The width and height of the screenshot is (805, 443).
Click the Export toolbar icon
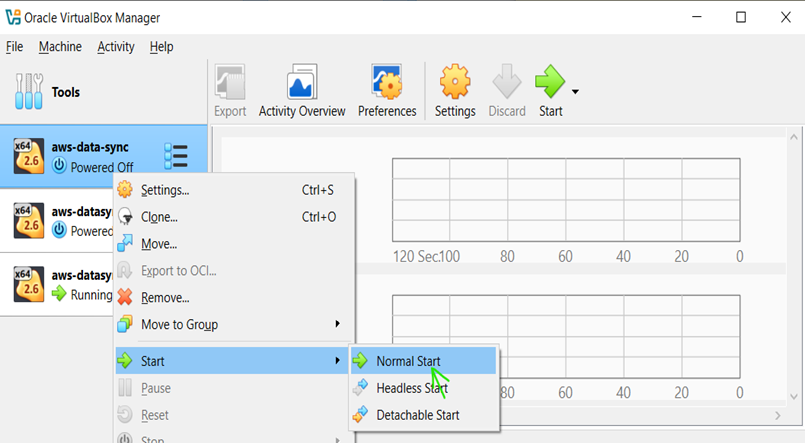click(x=230, y=82)
